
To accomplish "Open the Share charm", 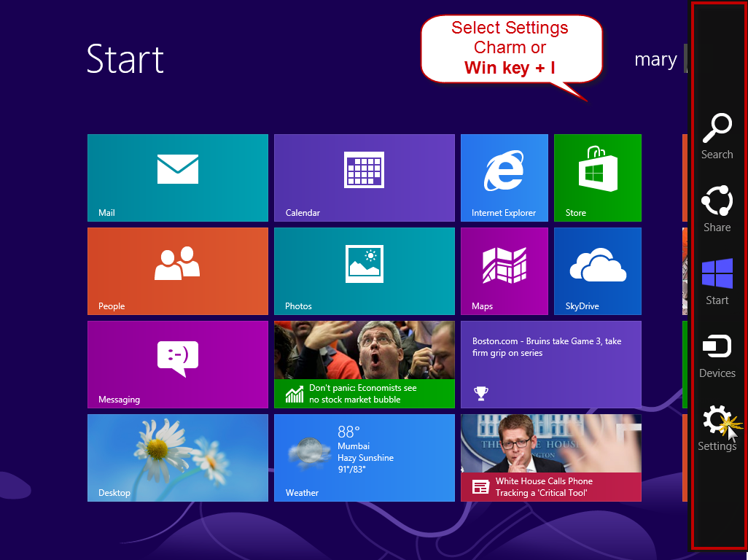I will (x=717, y=209).
